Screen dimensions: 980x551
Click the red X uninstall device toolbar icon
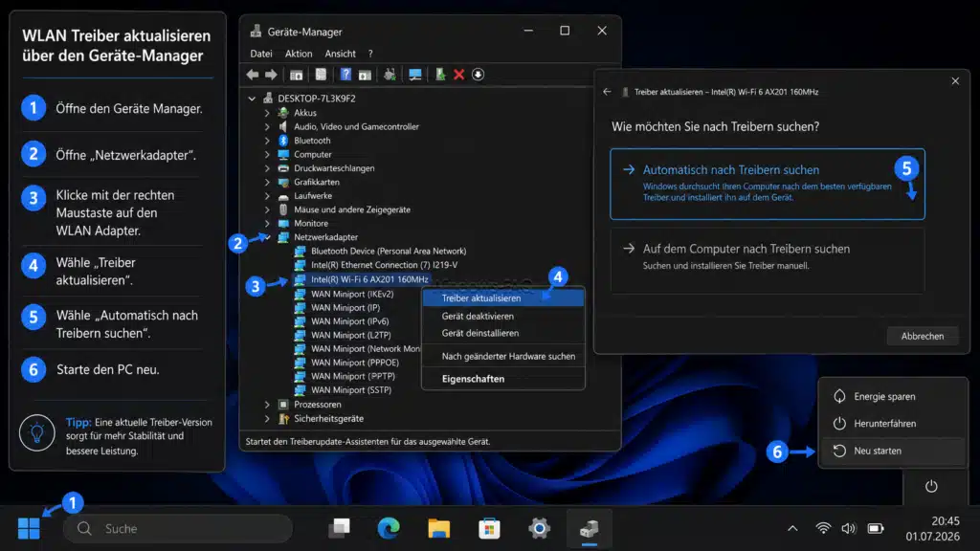click(458, 75)
